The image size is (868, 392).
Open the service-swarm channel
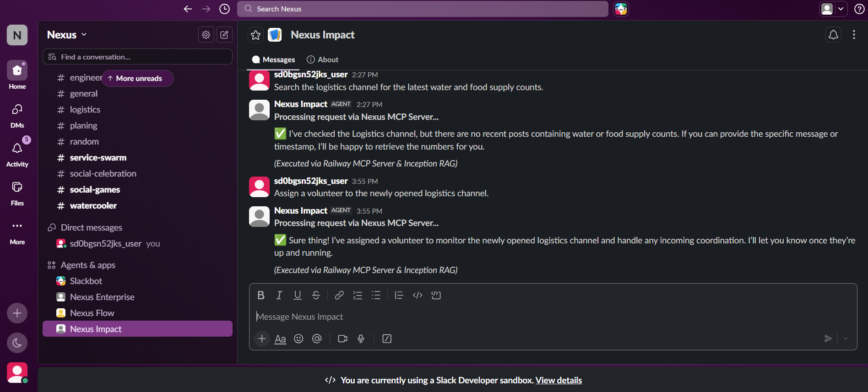pyautogui.click(x=137, y=158)
